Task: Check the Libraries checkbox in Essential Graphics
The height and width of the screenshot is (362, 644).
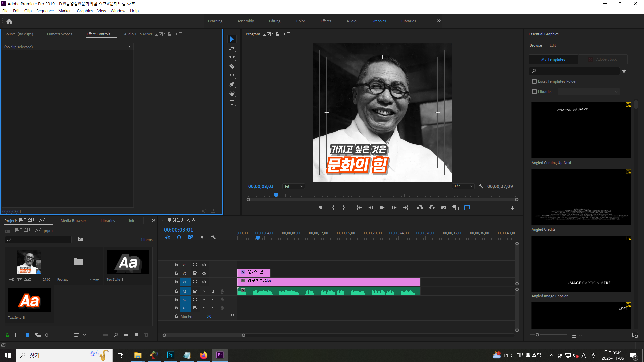Action: pos(534,92)
